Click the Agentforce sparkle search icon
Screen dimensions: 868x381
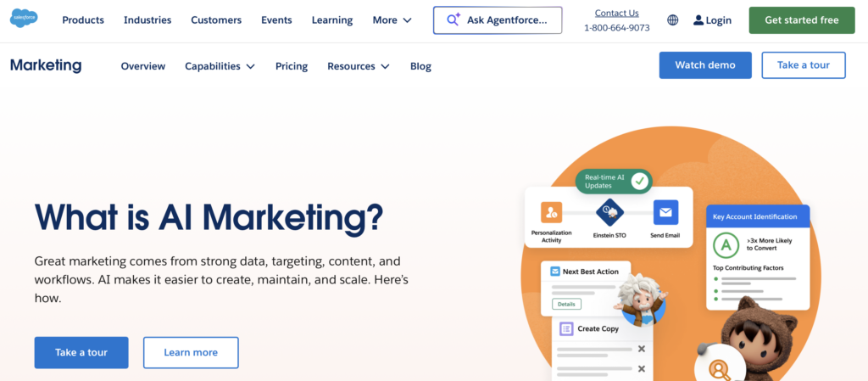[x=453, y=20]
